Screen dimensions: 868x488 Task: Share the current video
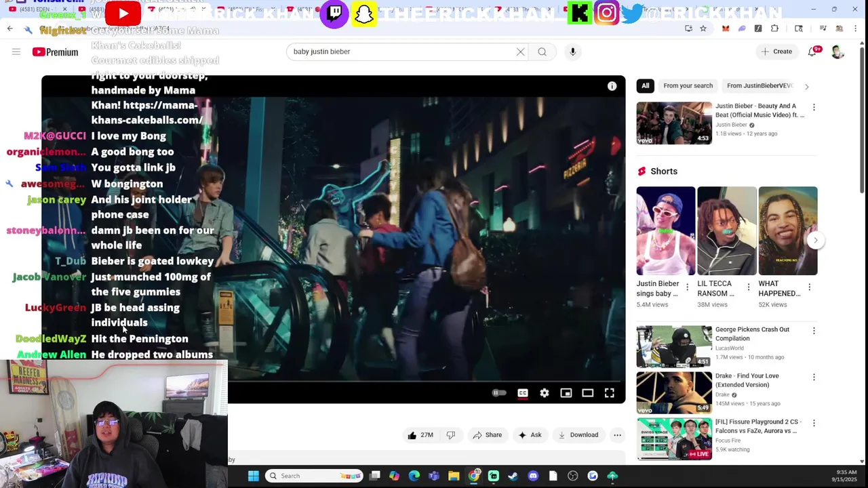point(488,435)
